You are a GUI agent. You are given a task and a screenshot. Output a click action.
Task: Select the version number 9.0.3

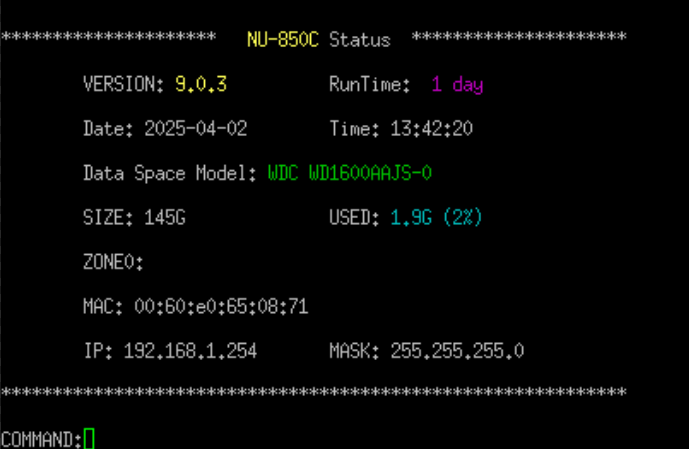[x=201, y=85]
